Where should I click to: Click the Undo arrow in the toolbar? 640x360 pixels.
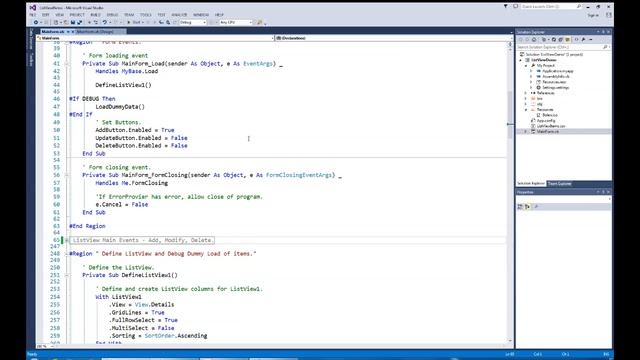click(x=104, y=22)
